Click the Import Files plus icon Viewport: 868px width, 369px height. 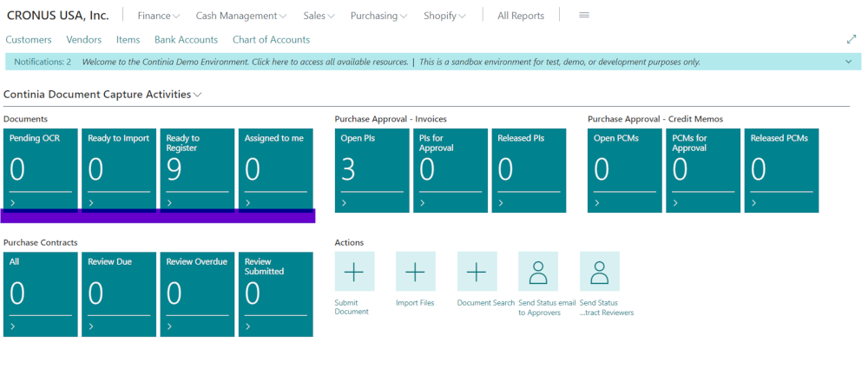click(415, 272)
